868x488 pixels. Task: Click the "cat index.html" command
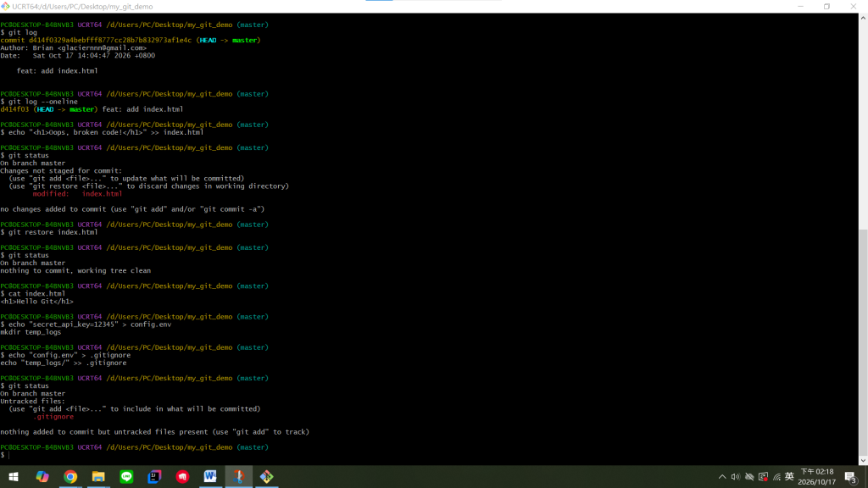coord(36,294)
